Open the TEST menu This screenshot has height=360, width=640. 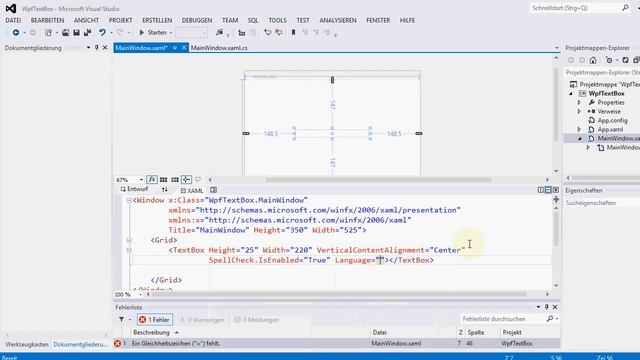tap(303, 20)
